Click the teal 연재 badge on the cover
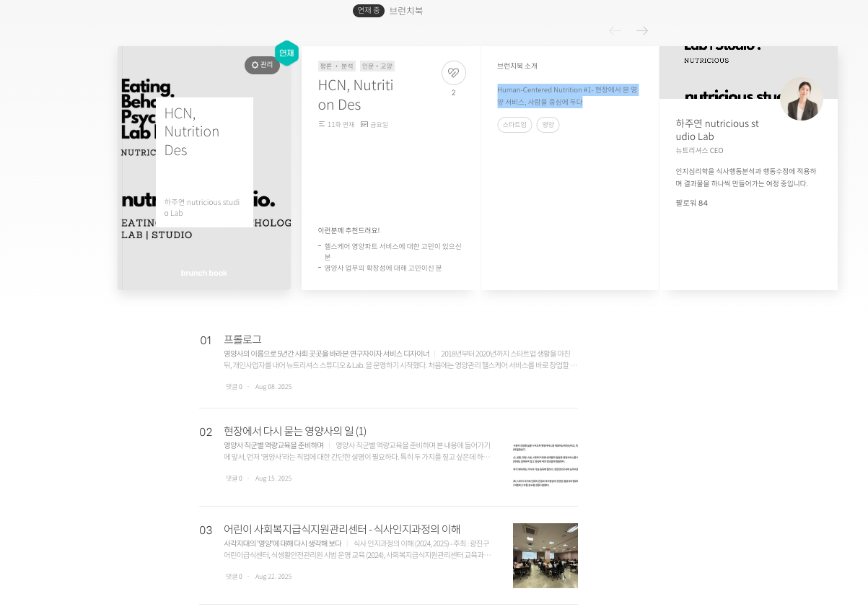 (286, 53)
